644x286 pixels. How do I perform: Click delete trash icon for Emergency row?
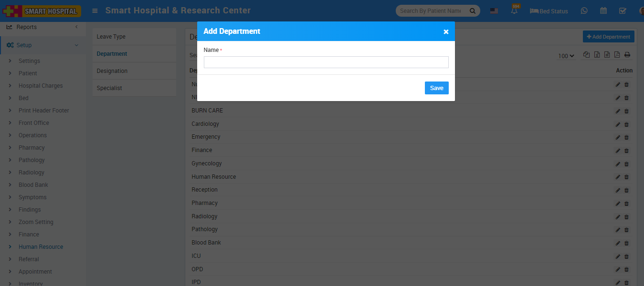(x=627, y=137)
